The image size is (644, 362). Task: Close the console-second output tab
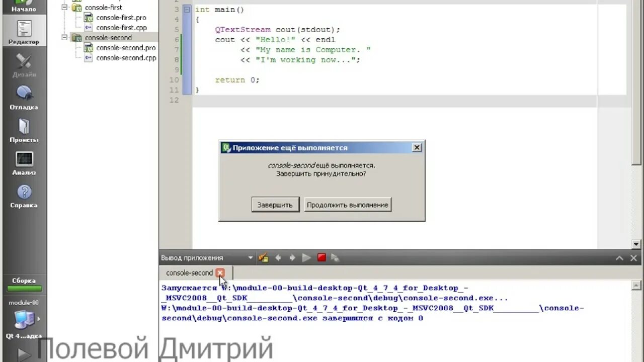(220, 273)
